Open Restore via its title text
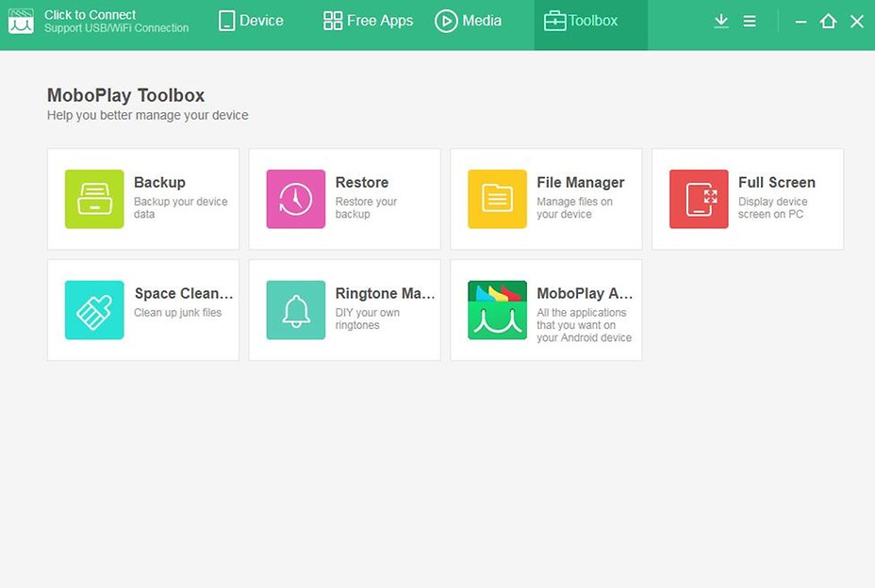The image size is (875, 588). 362,183
